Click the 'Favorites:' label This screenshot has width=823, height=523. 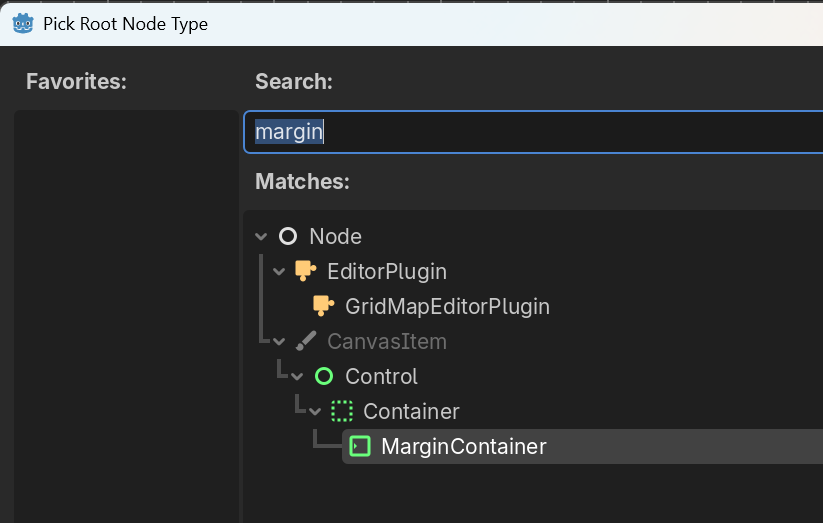coord(76,81)
